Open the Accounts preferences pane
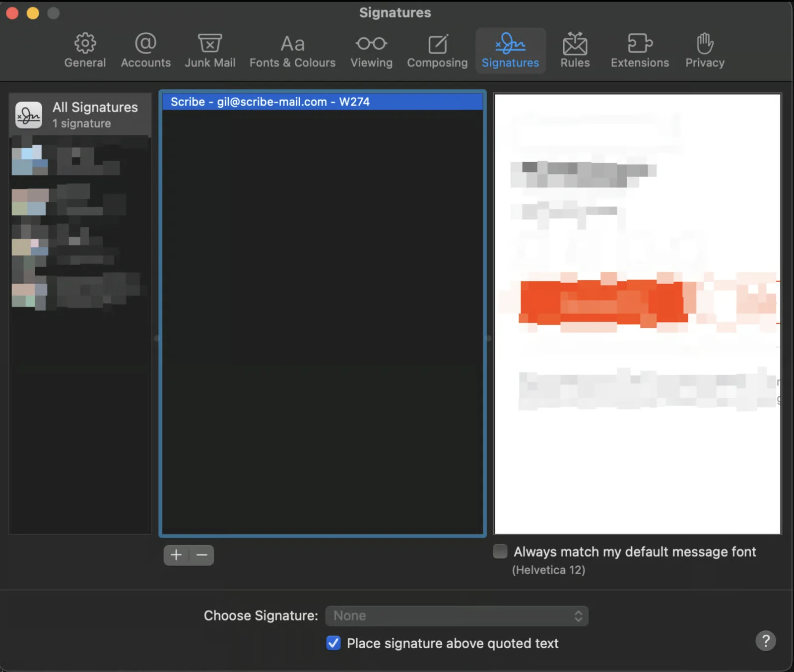 tap(146, 51)
